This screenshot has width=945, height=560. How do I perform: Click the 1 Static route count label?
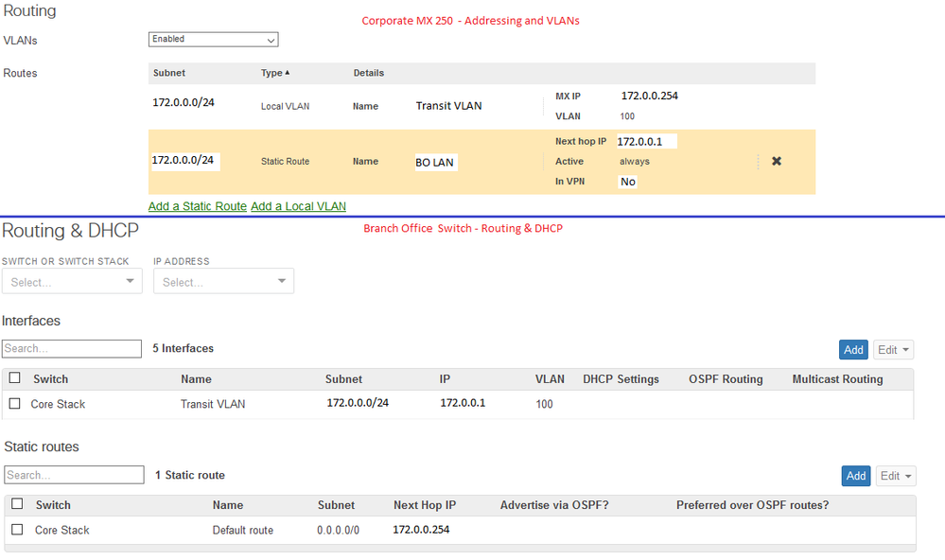(190, 475)
